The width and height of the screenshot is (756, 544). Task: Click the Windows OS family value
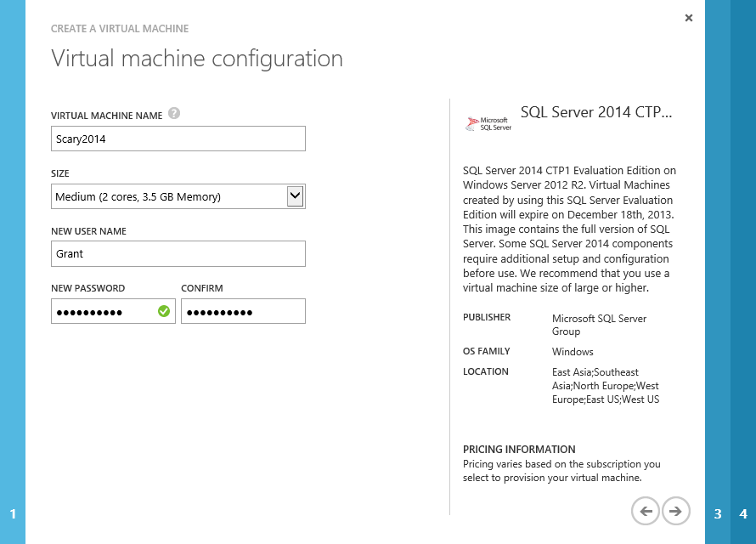[573, 352]
